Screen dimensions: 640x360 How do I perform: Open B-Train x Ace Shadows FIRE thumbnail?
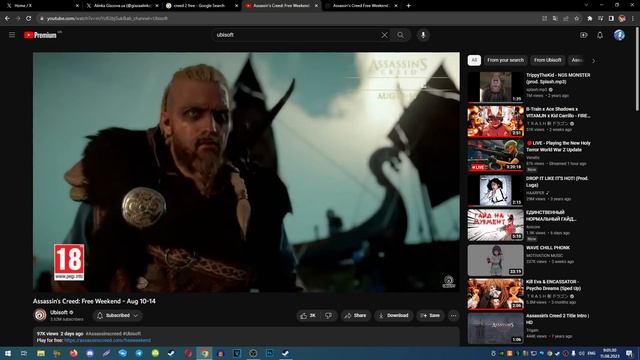coord(496,121)
